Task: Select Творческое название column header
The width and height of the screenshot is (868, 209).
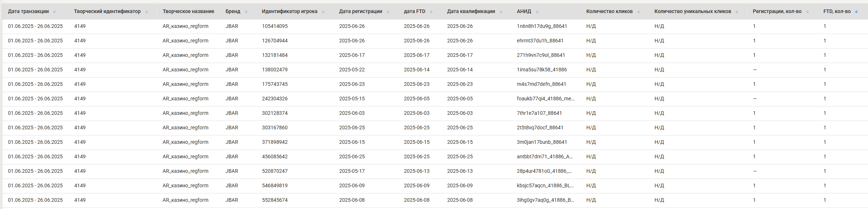Action: pos(188,12)
